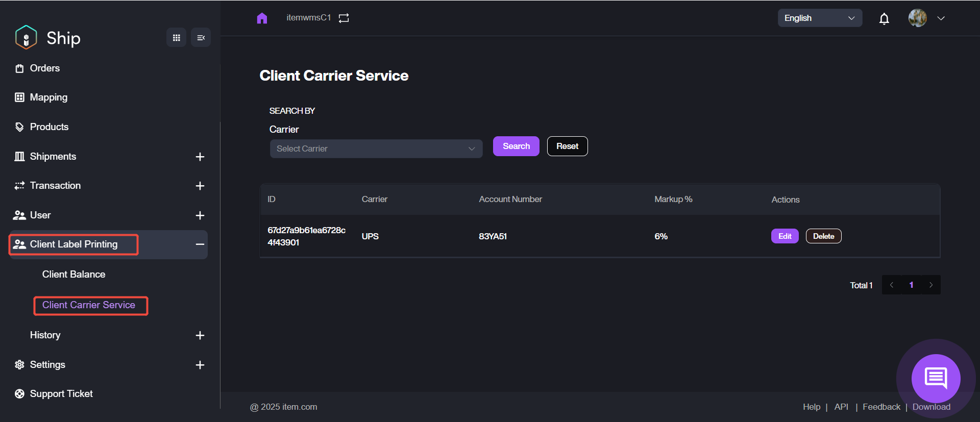Viewport: 980px width, 422px height.
Task: Expand the Settings submenu
Action: (200, 365)
